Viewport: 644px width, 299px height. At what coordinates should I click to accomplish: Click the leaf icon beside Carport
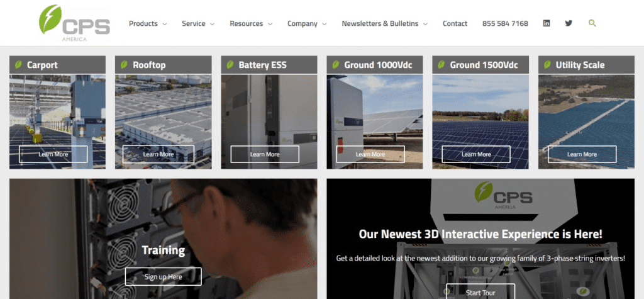19,65
